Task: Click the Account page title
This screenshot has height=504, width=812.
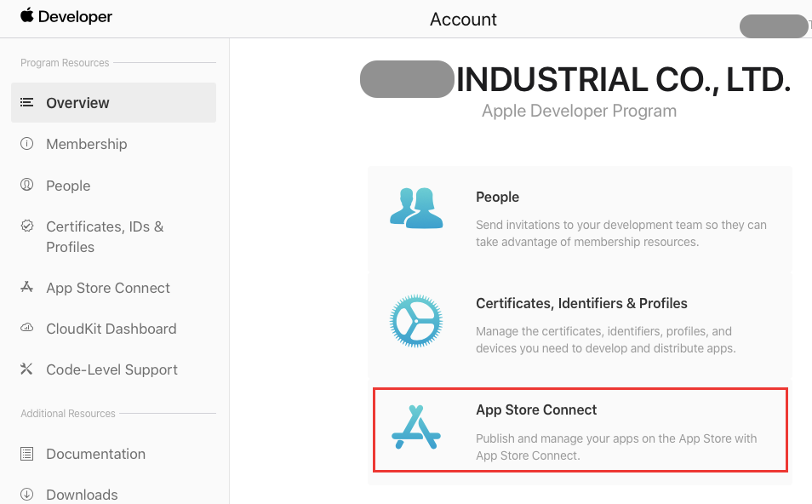Action: point(463,20)
